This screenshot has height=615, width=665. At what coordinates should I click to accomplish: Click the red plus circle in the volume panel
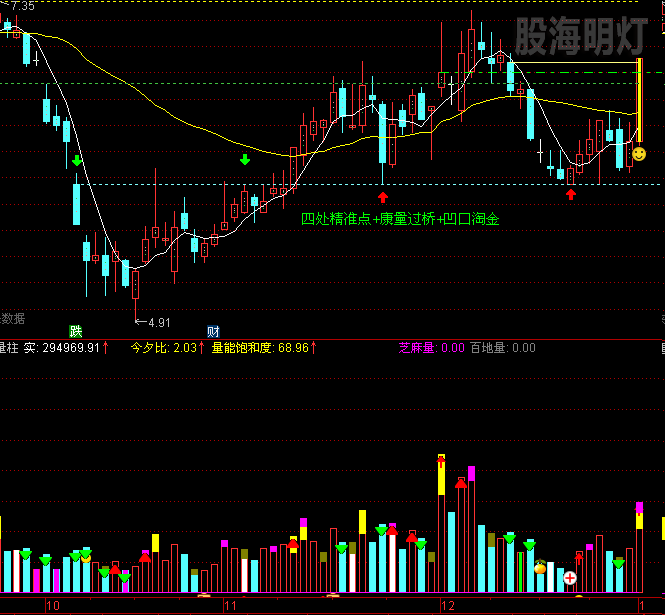(x=570, y=578)
